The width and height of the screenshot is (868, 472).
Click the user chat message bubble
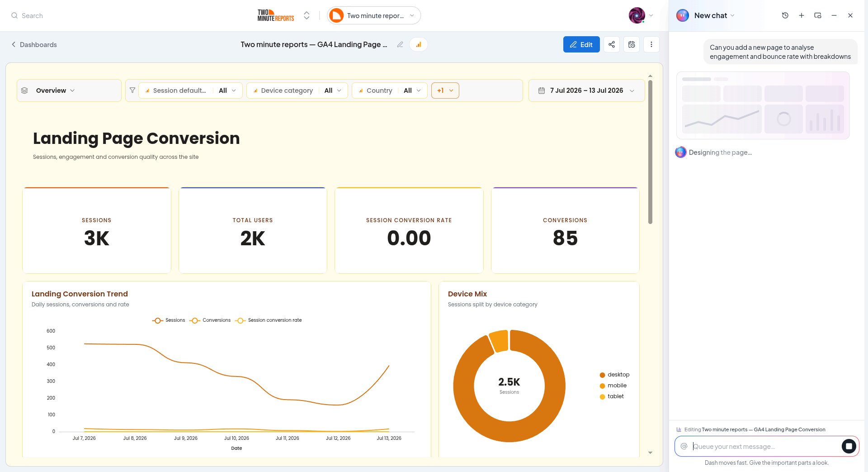780,52
